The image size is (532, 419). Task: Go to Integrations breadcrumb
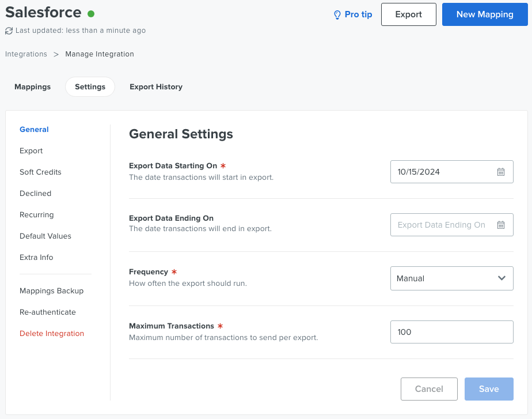pyautogui.click(x=26, y=54)
